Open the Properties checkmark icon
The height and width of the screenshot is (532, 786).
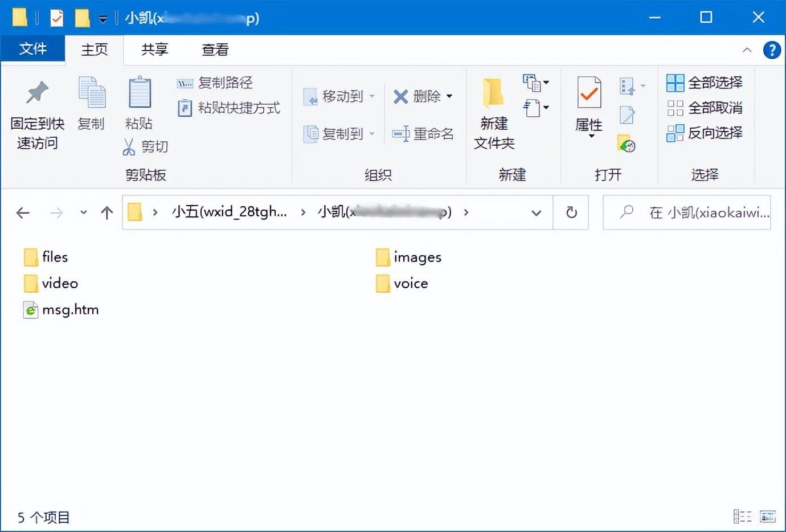(589, 93)
